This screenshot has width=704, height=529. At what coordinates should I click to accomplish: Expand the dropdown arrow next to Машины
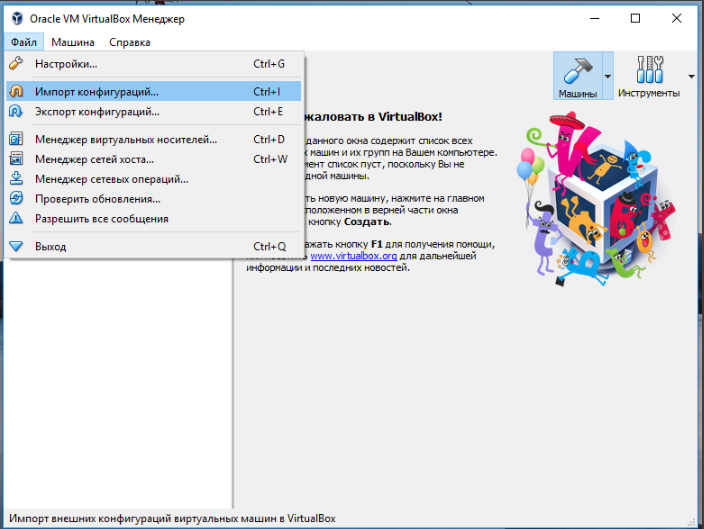pos(608,76)
